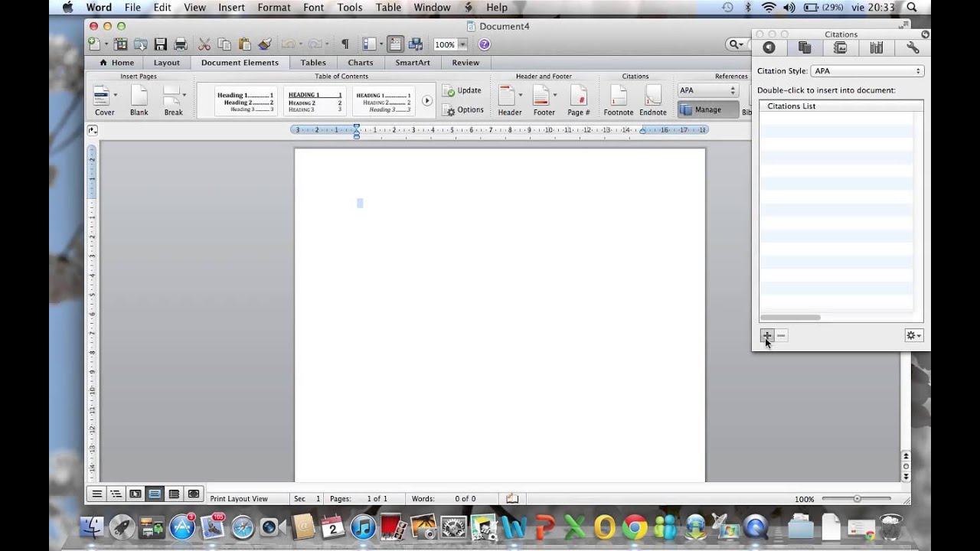Open the templates gallery icon
The width and height of the screenshot is (980, 551).
(x=121, y=44)
